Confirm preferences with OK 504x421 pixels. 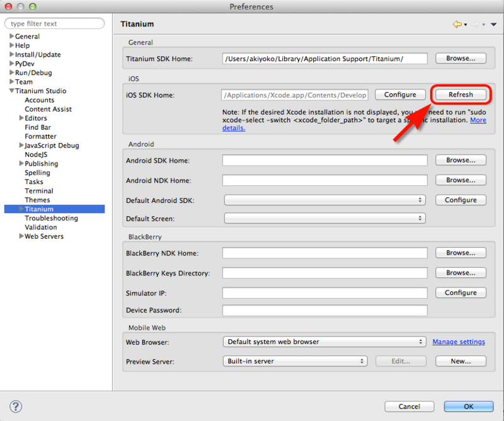click(x=469, y=407)
